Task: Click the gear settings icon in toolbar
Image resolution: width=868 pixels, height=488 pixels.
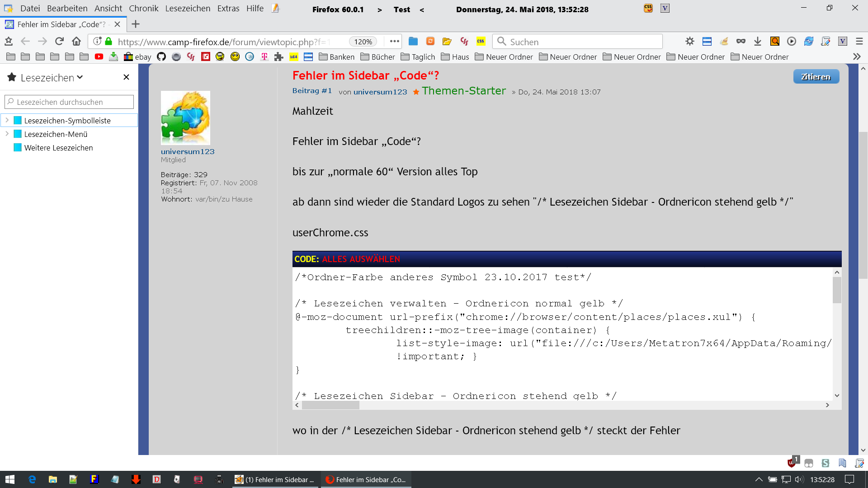Action: coord(689,42)
